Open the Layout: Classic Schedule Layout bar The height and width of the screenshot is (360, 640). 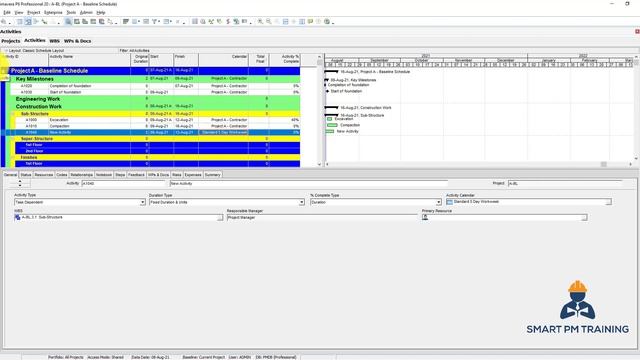[60, 51]
